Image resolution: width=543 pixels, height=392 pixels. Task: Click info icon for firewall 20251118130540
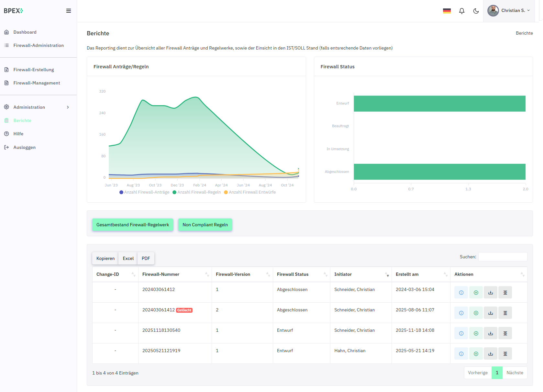coord(461,333)
